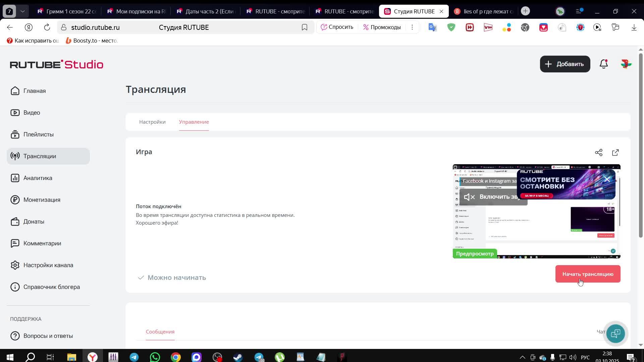This screenshot has height=362, width=644.
Task: Open the three-dot menu in address bar
Action: (x=412, y=27)
